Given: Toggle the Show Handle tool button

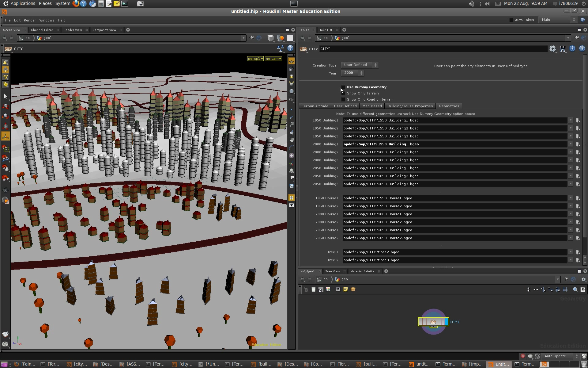Looking at the screenshot, I should tap(6, 136).
